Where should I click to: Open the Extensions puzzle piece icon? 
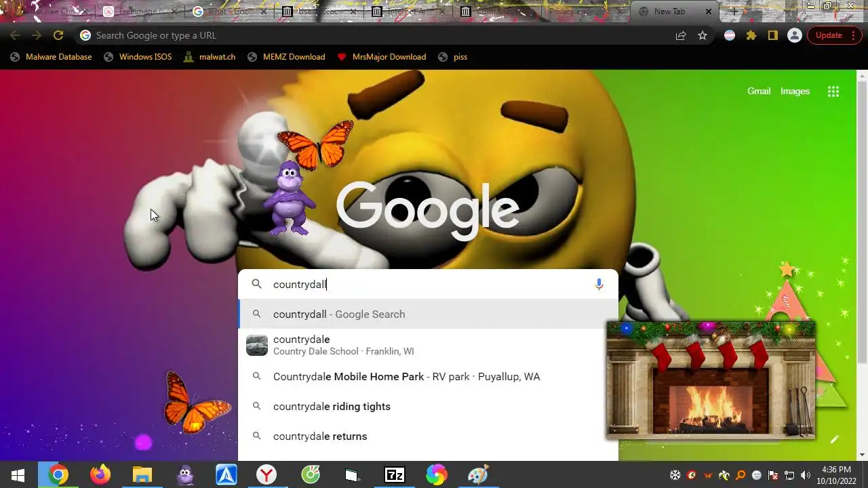tap(751, 35)
